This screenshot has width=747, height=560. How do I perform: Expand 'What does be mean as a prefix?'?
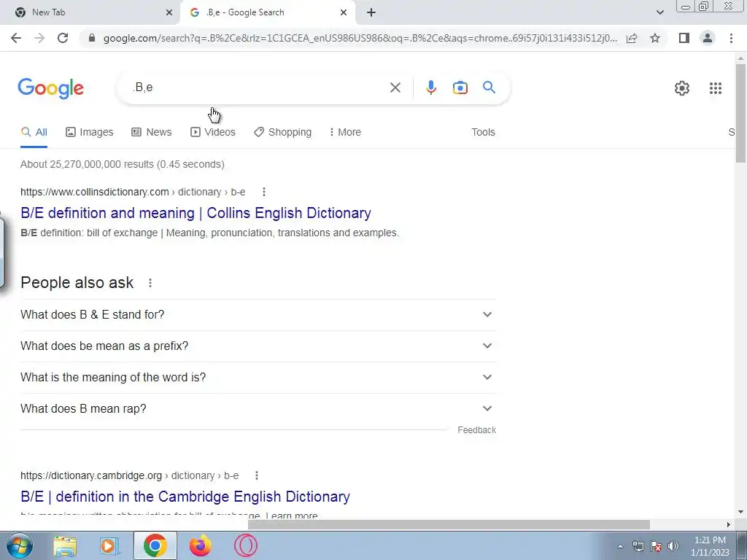pos(258,346)
